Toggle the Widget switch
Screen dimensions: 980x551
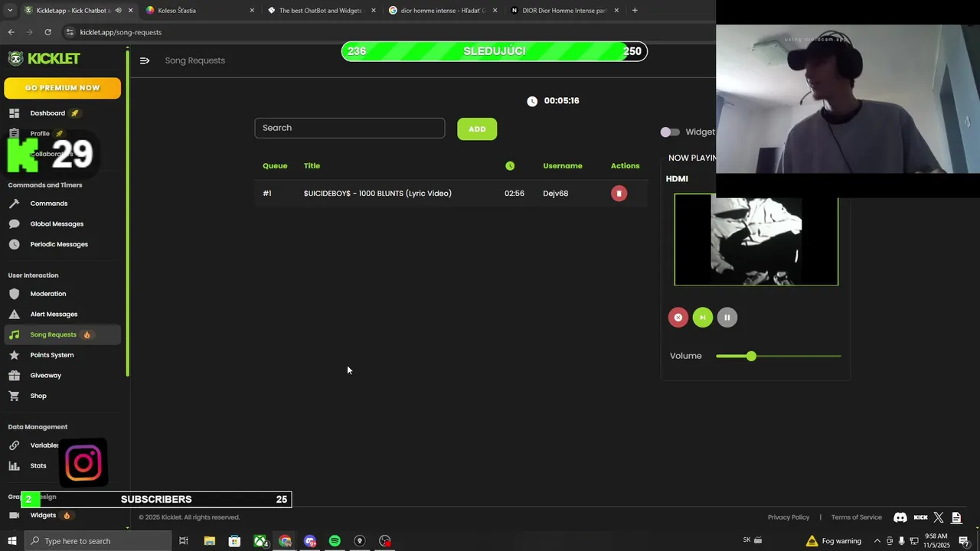(x=670, y=132)
